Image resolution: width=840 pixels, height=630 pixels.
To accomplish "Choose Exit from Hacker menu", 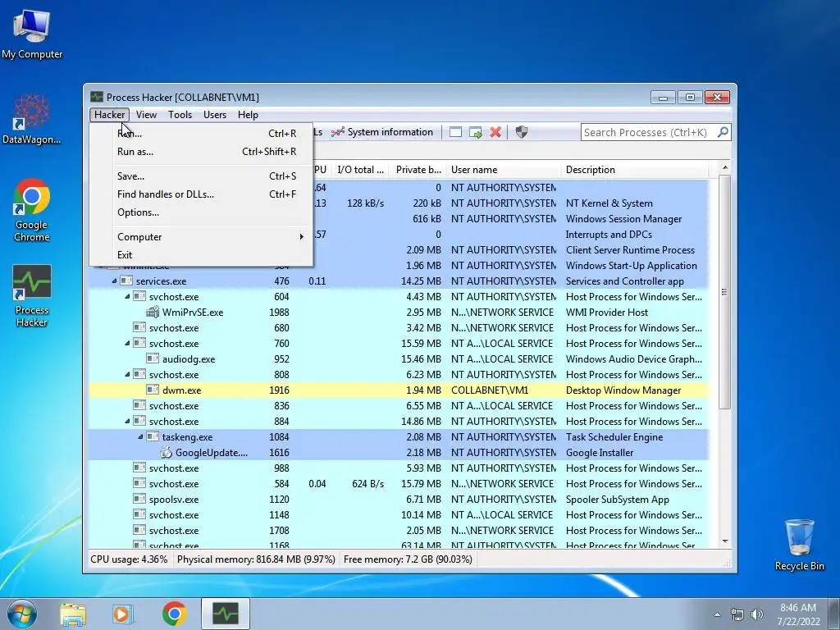I will 202,255.
